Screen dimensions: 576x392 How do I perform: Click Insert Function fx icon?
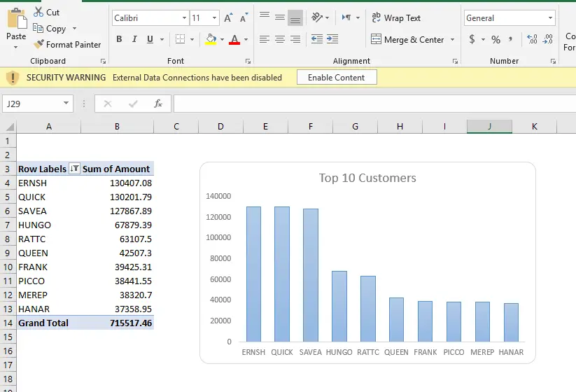click(158, 104)
